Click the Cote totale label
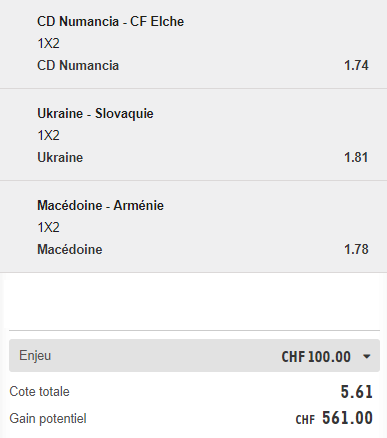The height and width of the screenshot is (438, 387). 39,392
